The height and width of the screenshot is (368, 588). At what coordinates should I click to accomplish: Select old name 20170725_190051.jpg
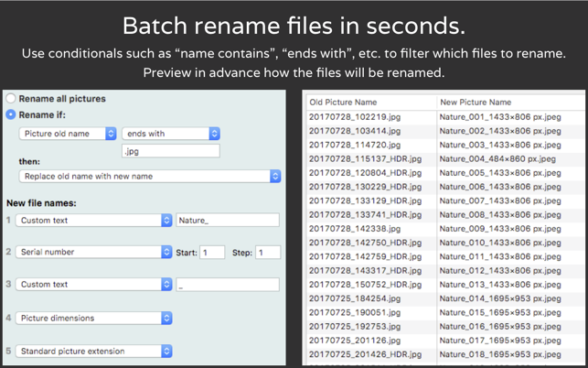click(355, 312)
